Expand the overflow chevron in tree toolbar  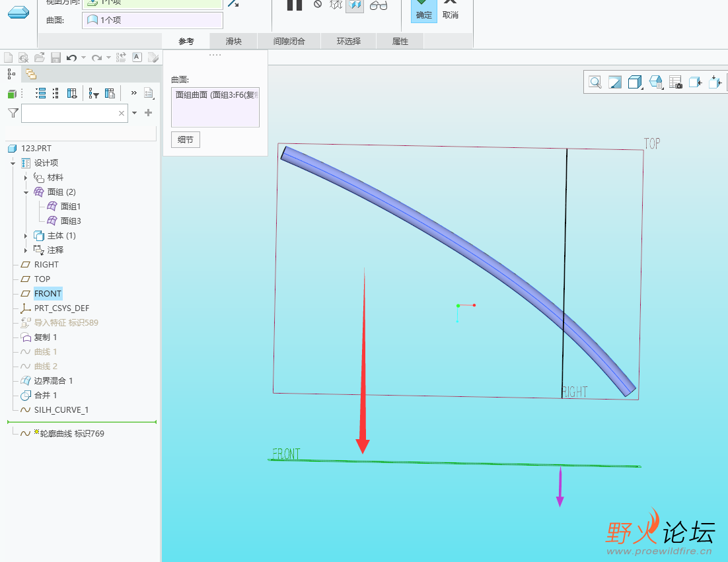(x=133, y=93)
